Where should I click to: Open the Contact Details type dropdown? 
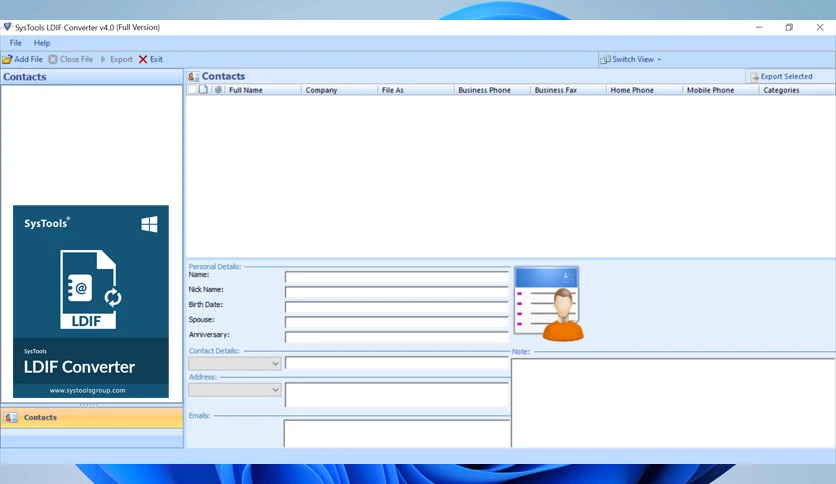point(235,364)
